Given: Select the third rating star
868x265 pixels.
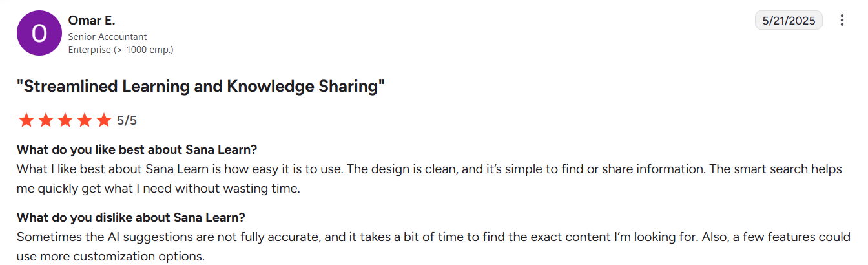Looking at the screenshot, I should 65,120.
